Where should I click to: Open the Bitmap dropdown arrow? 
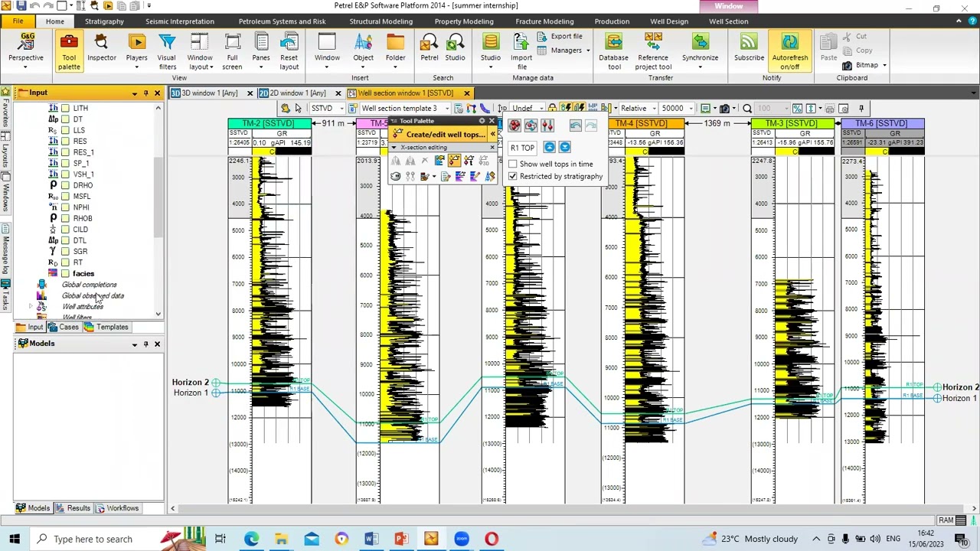(x=884, y=65)
